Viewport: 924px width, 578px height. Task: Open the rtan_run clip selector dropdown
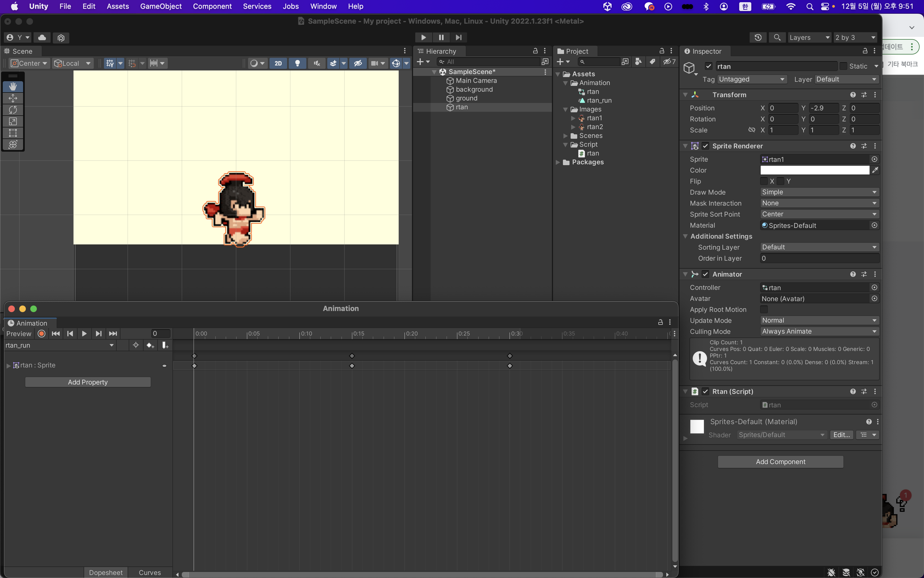[60, 346]
